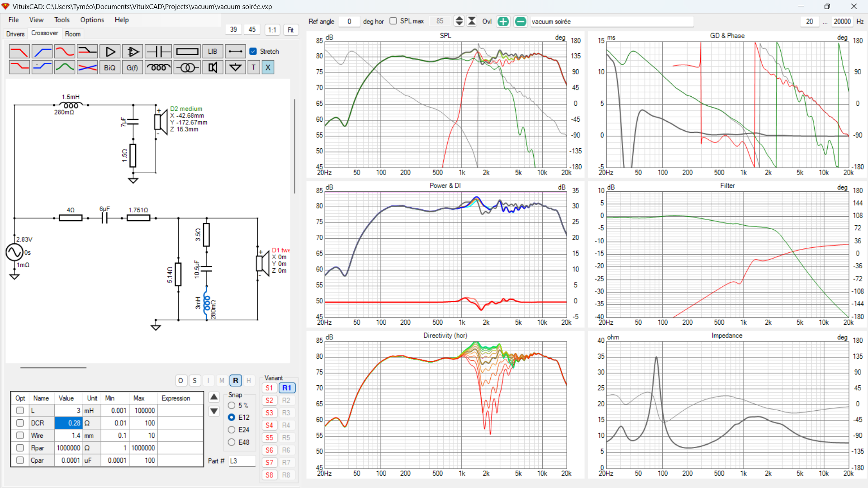The image size is (868, 488).
Task: Click the S mode button
Action: [x=194, y=381]
